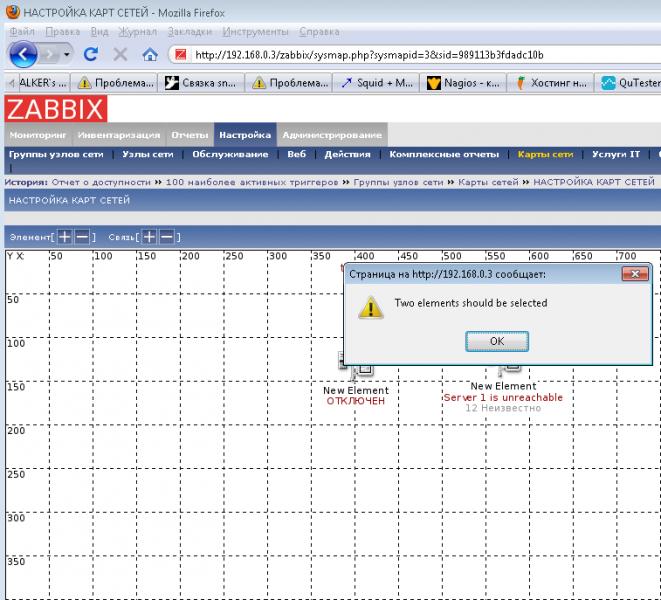Open the Администрирование main section
The width and height of the screenshot is (661, 600).
click(x=332, y=135)
